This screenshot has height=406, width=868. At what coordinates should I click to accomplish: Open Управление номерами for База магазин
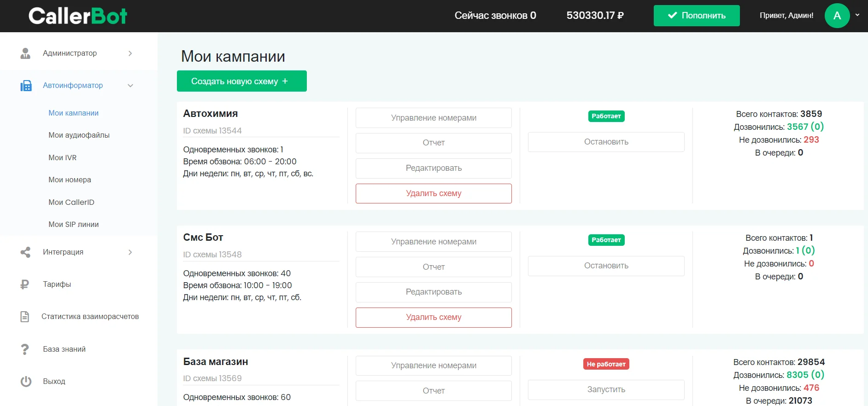(x=434, y=365)
